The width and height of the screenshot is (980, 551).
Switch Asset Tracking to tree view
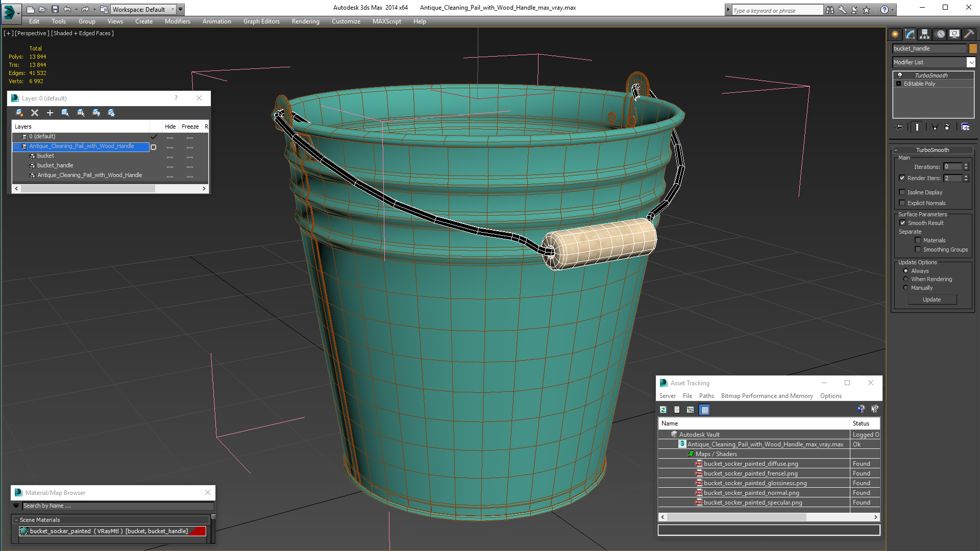691,410
